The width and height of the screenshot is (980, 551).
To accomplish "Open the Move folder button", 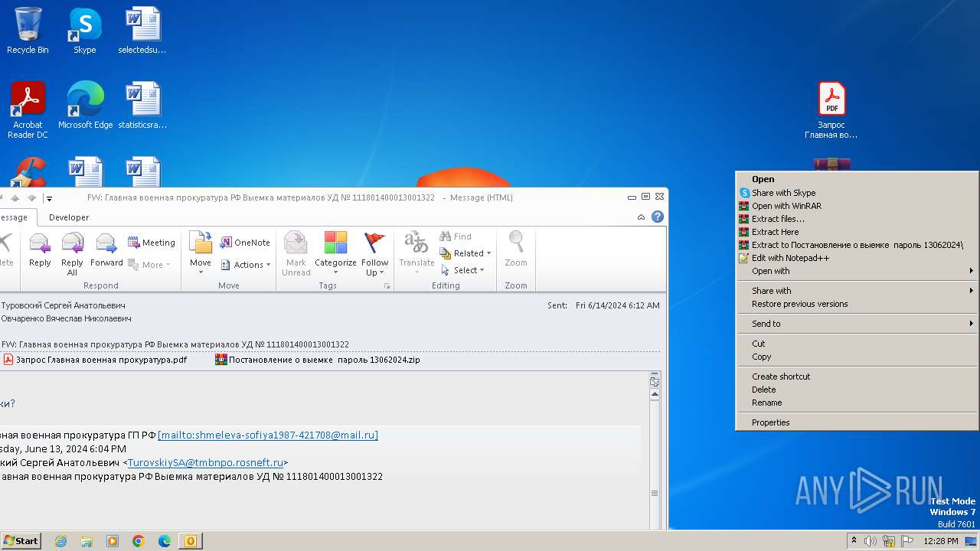I will (x=201, y=253).
